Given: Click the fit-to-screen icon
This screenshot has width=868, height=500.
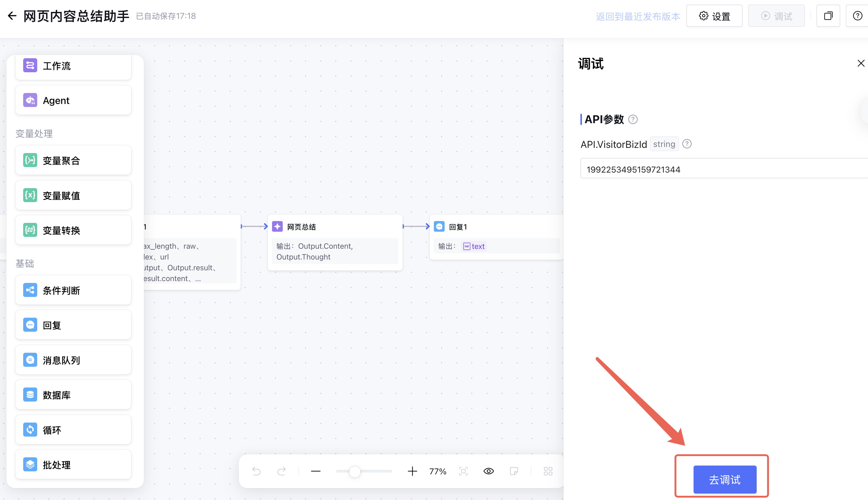Looking at the screenshot, I should tap(463, 471).
